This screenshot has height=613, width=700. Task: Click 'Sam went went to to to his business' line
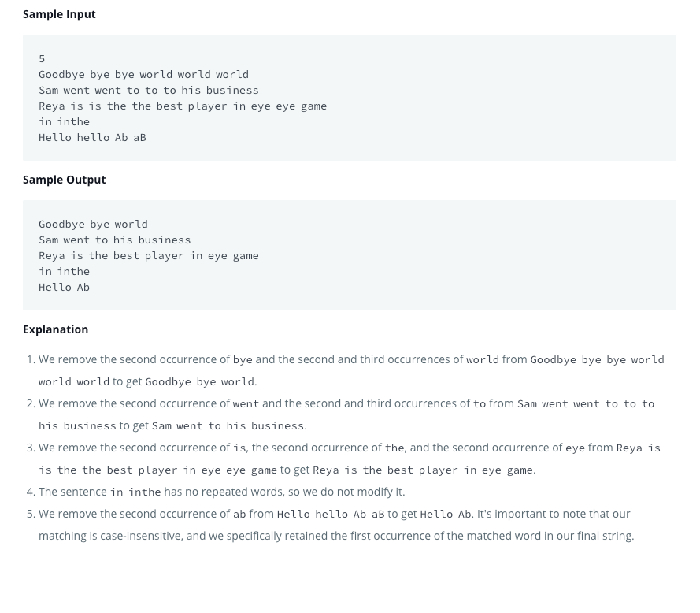149,91
